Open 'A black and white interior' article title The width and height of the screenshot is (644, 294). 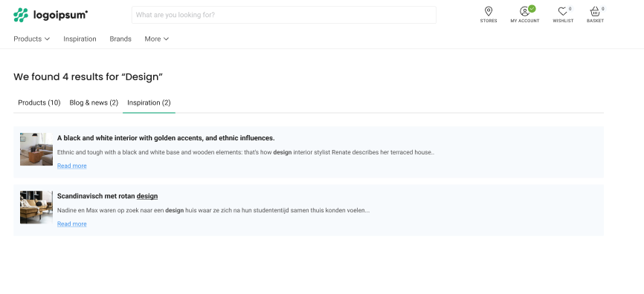[166, 138]
